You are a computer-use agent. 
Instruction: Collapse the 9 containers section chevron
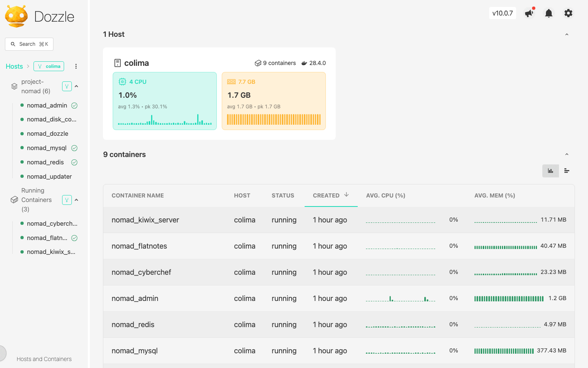click(567, 154)
